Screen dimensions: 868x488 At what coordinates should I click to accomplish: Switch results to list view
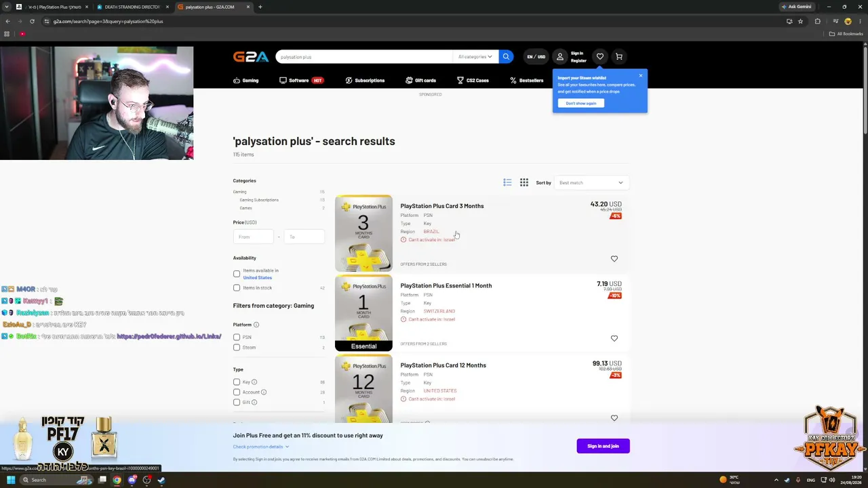(507, 182)
